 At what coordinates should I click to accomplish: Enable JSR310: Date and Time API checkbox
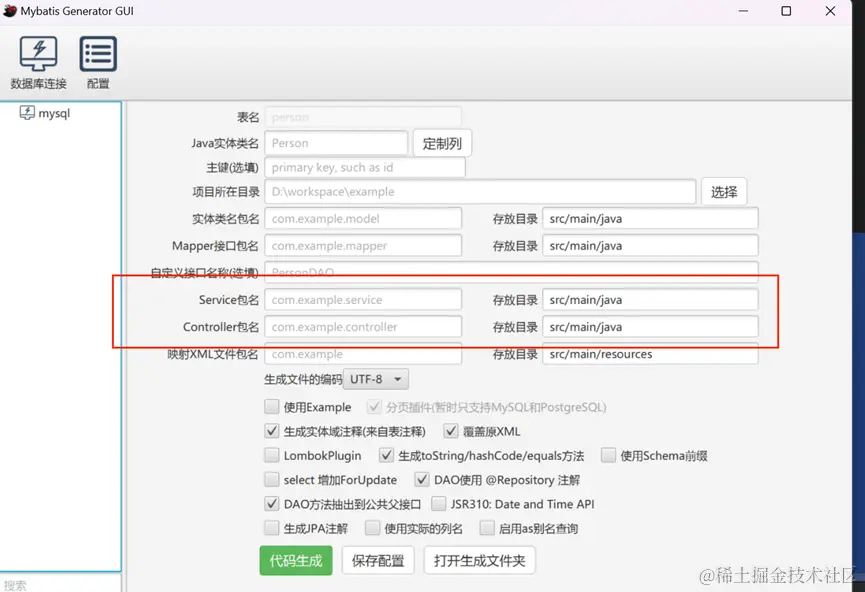tap(439, 504)
